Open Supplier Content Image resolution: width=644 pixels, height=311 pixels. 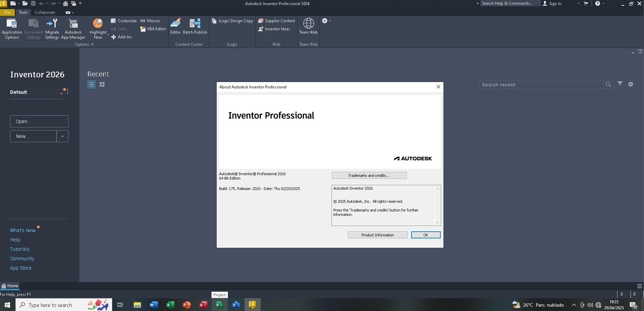(x=276, y=21)
